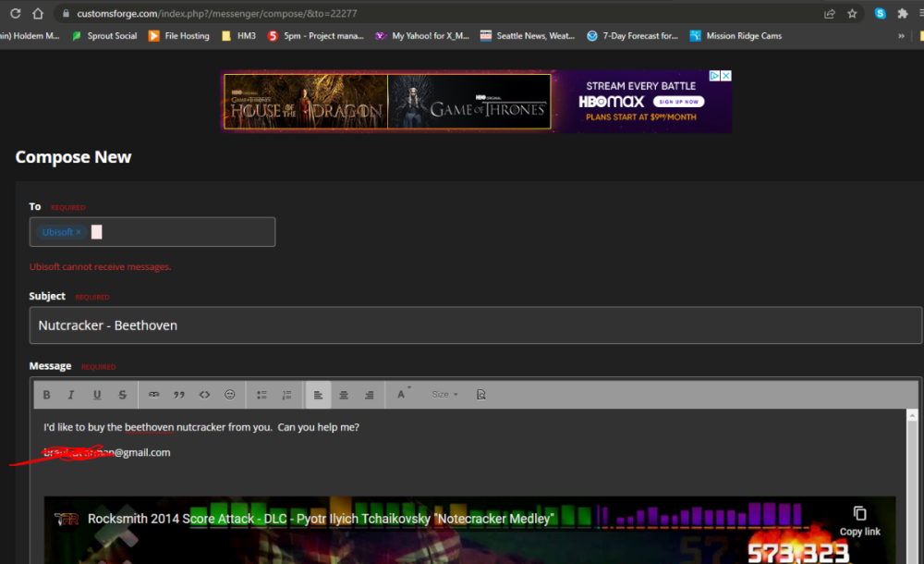Toggle italic formatting in message editor
924x564 pixels.
[x=71, y=395]
